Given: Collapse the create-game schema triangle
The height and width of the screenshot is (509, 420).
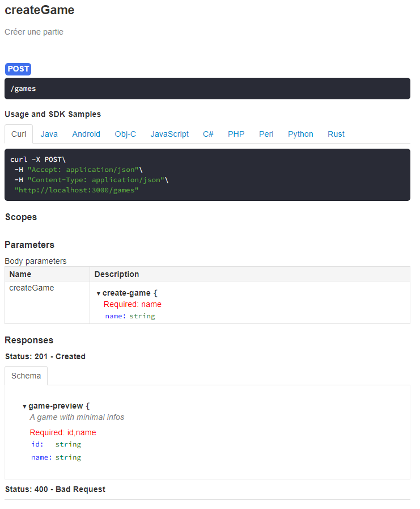Looking at the screenshot, I should coord(99,293).
